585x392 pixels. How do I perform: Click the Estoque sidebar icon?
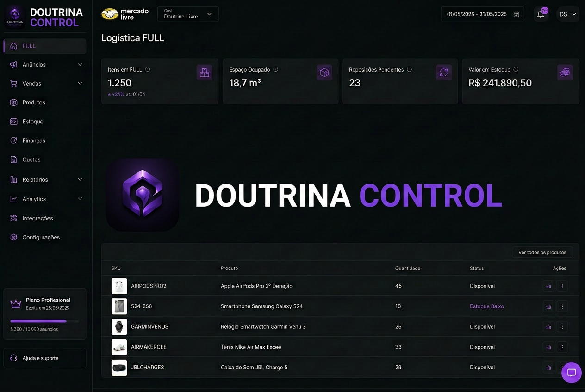click(x=13, y=122)
